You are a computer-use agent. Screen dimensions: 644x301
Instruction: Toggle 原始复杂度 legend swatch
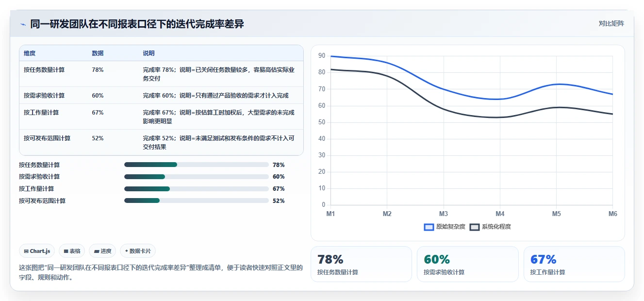429,227
